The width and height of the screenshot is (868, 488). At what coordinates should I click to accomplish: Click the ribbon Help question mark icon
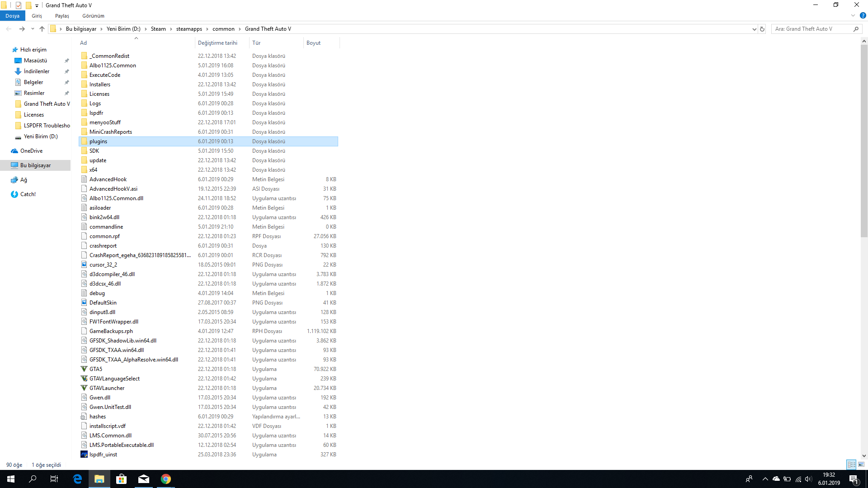(x=863, y=15)
